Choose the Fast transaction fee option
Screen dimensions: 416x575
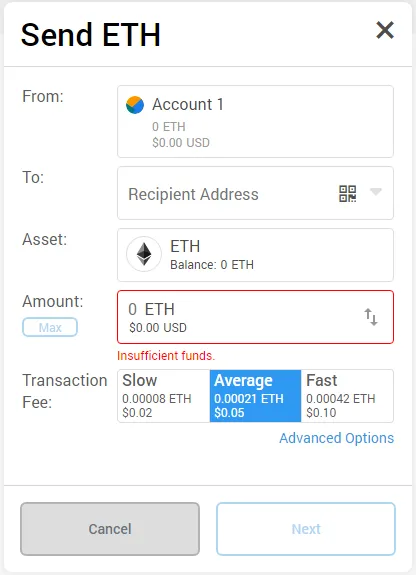pos(347,396)
